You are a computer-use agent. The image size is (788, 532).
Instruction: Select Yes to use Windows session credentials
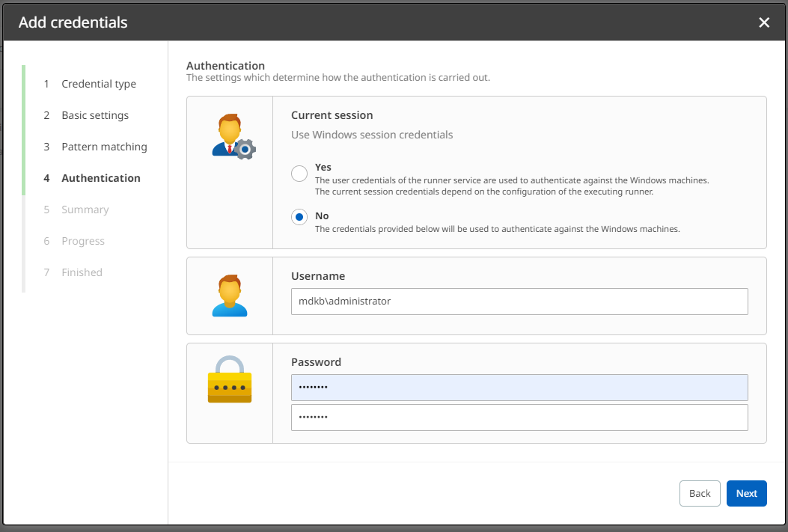(x=299, y=174)
